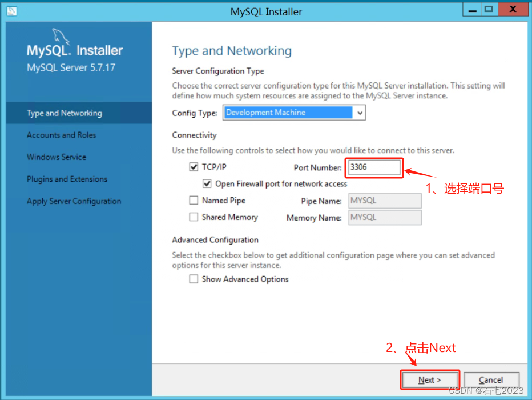Open the Plugins and Extensions page
Image resolution: width=532 pixels, height=400 pixels.
pos(67,179)
